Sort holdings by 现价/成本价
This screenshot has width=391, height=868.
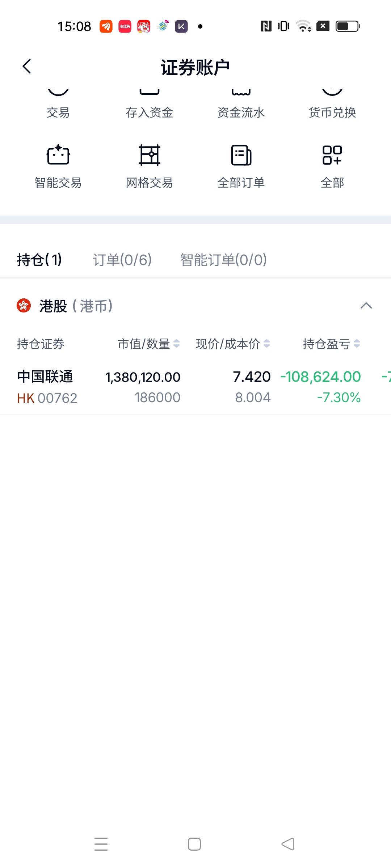pyautogui.click(x=232, y=344)
